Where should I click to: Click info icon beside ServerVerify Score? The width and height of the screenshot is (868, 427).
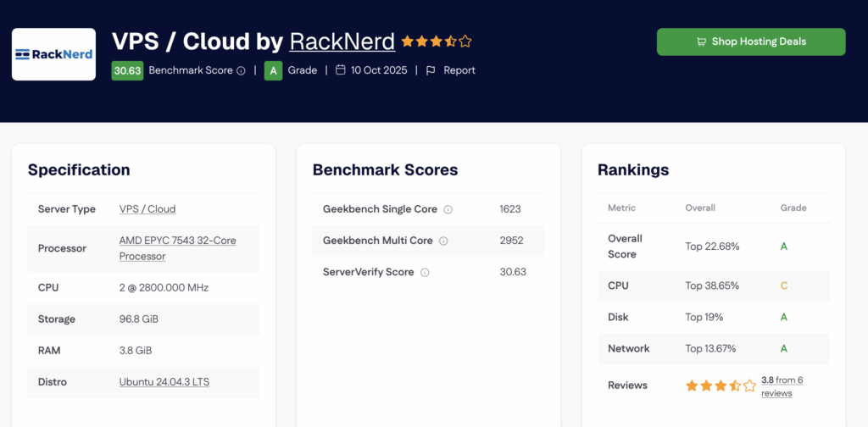(x=425, y=272)
